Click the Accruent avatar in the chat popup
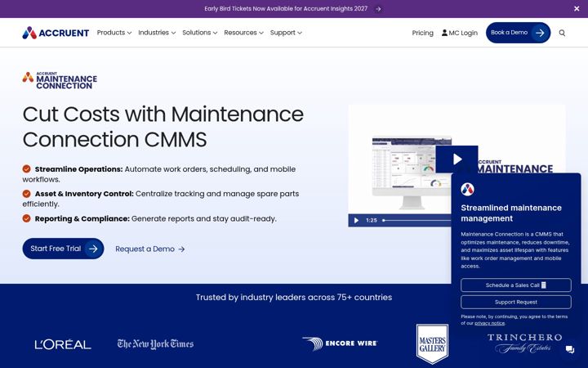588x368 pixels. tap(467, 189)
